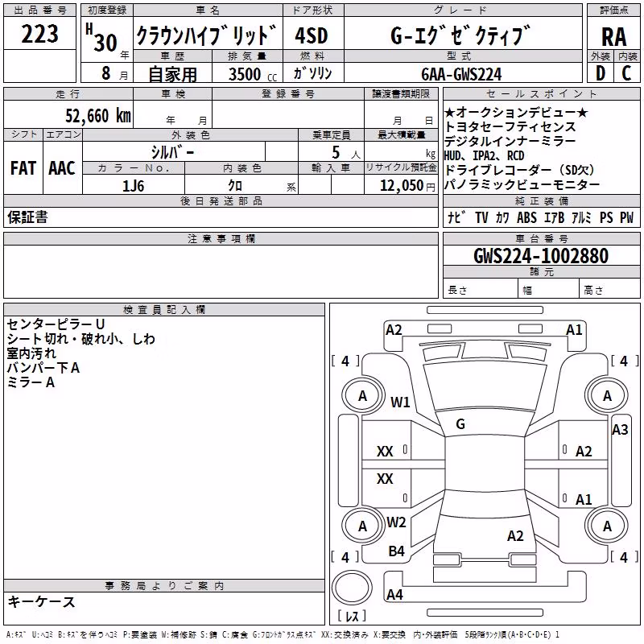Screen dimensions: 644x644
Task: Click rear-right wheel A marker
Action: coord(607,526)
